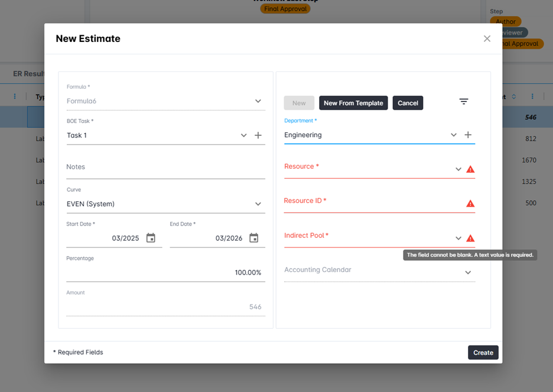This screenshot has height=392, width=553.
Task: Click the Create button
Action: click(x=483, y=352)
